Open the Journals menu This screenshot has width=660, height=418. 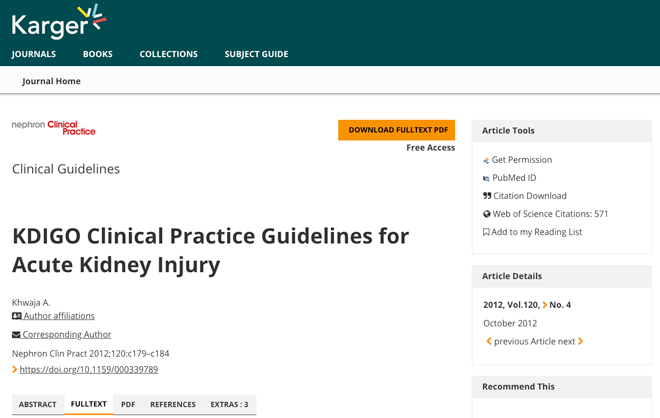tap(34, 54)
